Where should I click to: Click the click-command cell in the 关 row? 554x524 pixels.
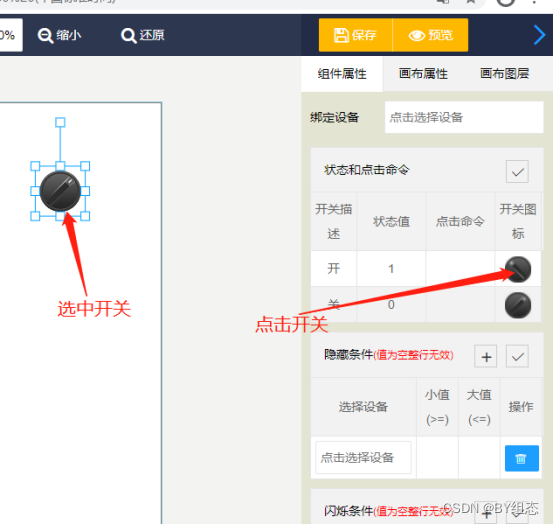click(x=460, y=305)
